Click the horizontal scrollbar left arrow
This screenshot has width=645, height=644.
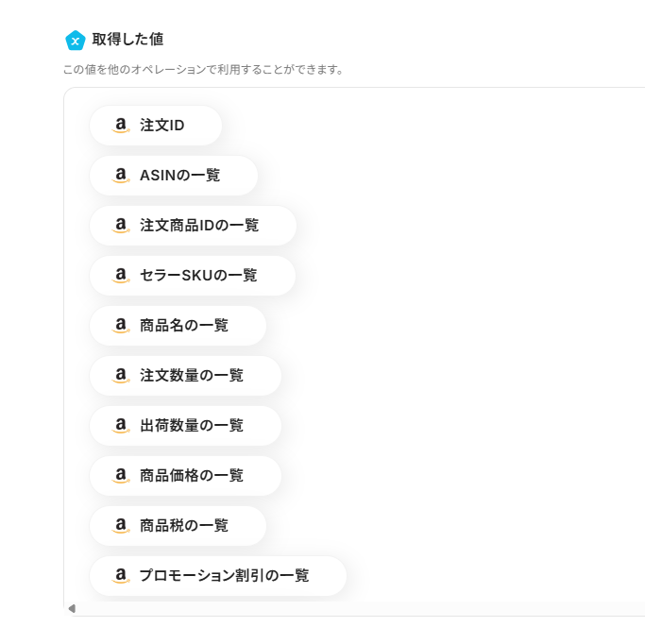(x=72, y=608)
